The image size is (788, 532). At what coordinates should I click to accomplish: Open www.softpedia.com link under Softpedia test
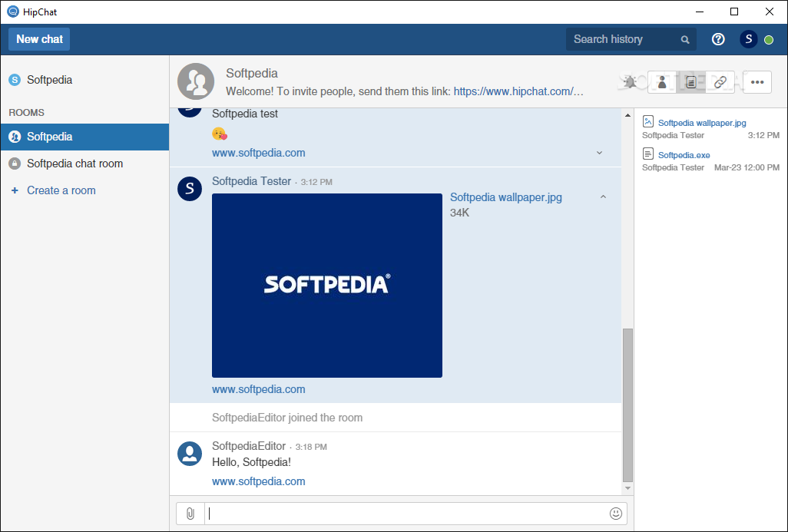258,153
